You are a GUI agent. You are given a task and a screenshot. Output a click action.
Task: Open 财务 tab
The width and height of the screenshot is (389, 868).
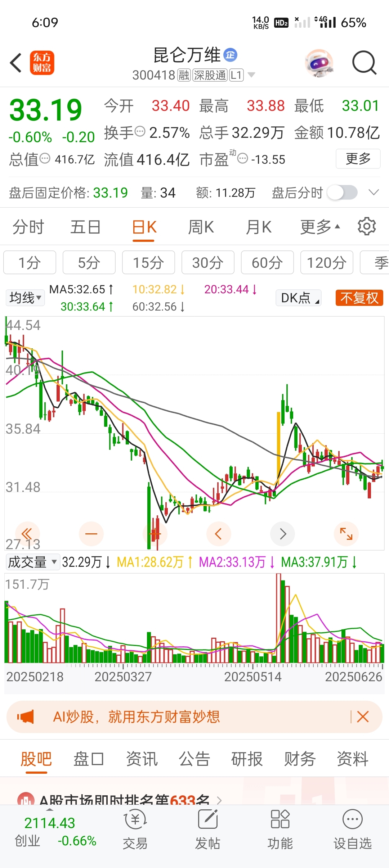[x=300, y=759]
